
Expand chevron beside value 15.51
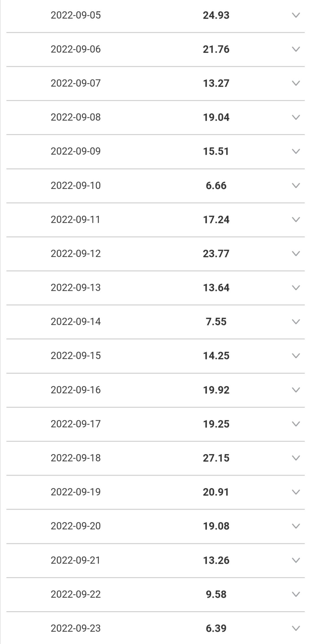pyautogui.click(x=296, y=151)
